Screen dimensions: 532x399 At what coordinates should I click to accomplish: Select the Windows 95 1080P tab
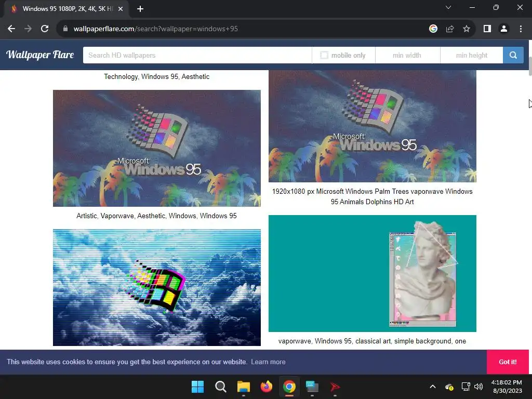click(x=66, y=9)
